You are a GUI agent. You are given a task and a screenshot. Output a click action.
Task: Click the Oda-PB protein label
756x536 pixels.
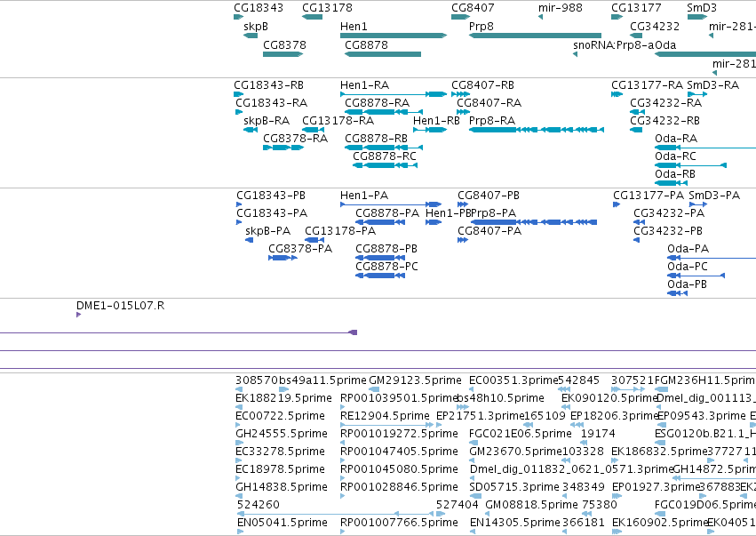click(687, 285)
